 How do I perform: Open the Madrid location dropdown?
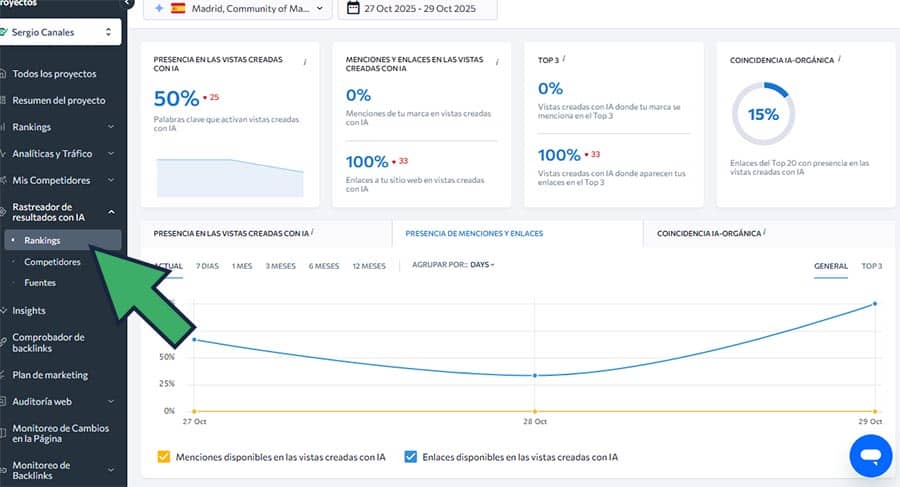pos(238,9)
